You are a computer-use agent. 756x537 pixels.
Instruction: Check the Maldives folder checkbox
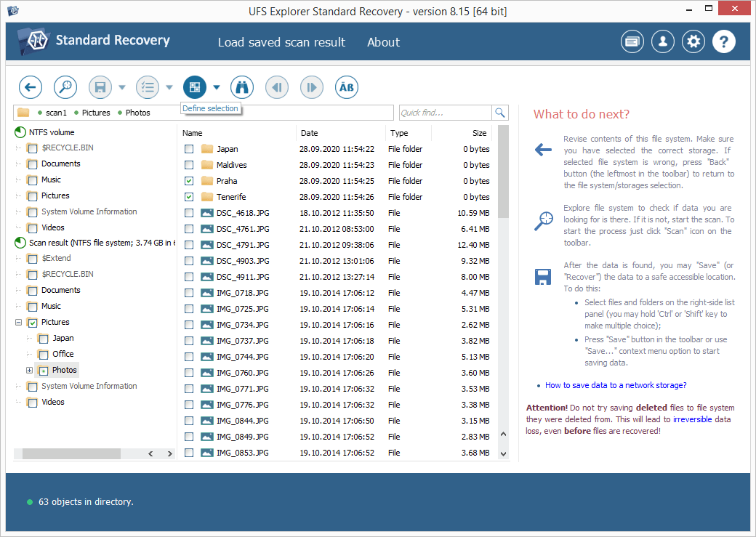pos(189,165)
